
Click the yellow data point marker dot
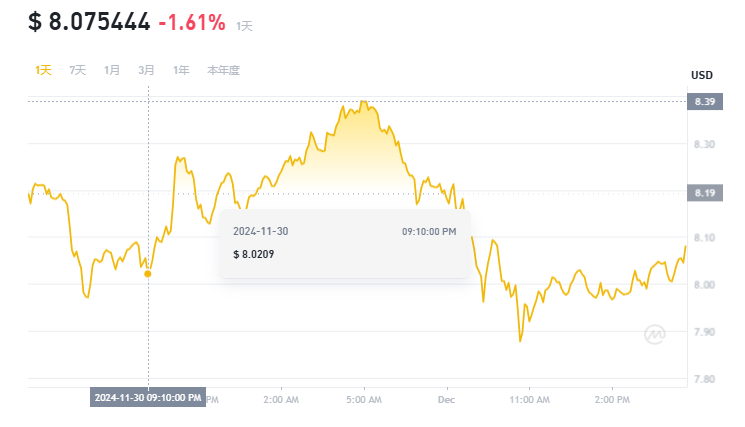[x=148, y=273]
